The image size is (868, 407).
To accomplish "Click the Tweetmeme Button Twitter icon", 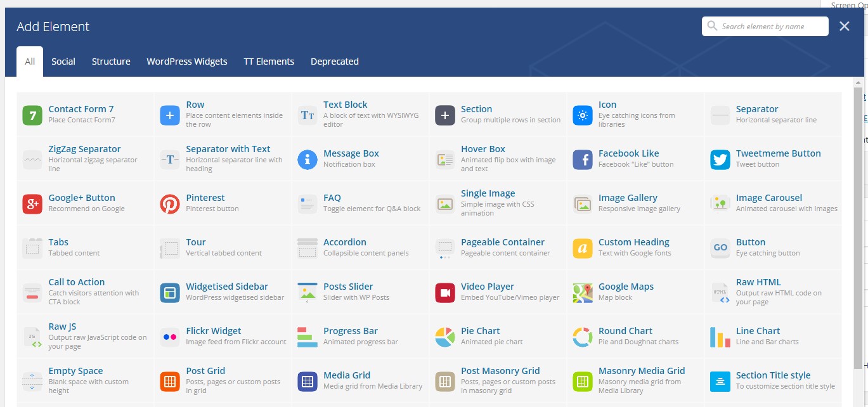I will (720, 160).
